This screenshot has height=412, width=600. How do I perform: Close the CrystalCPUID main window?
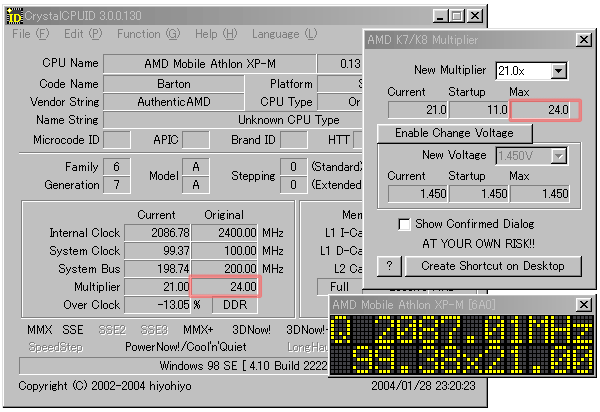[x=475, y=16]
